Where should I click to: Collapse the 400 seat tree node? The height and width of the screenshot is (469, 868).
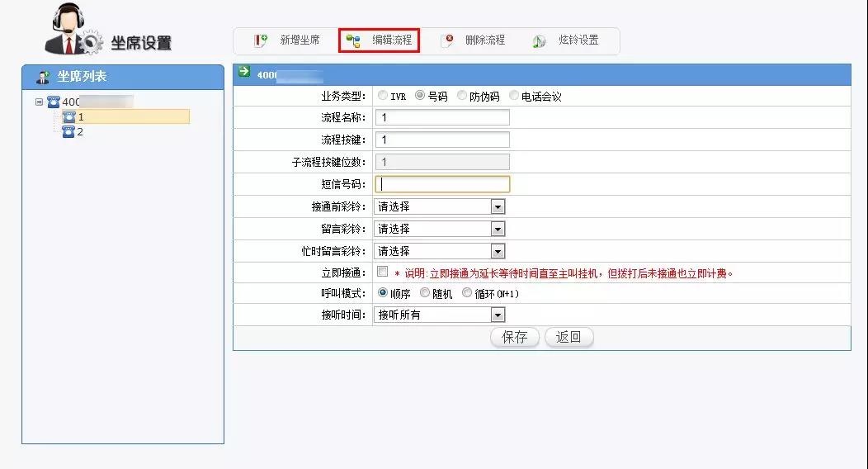click(39, 102)
